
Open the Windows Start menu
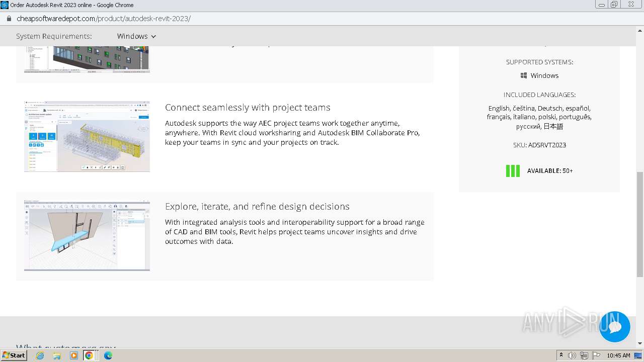click(14, 355)
